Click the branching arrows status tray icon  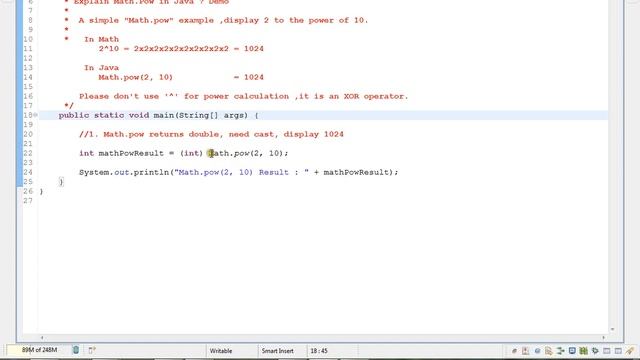click(560, 351)
